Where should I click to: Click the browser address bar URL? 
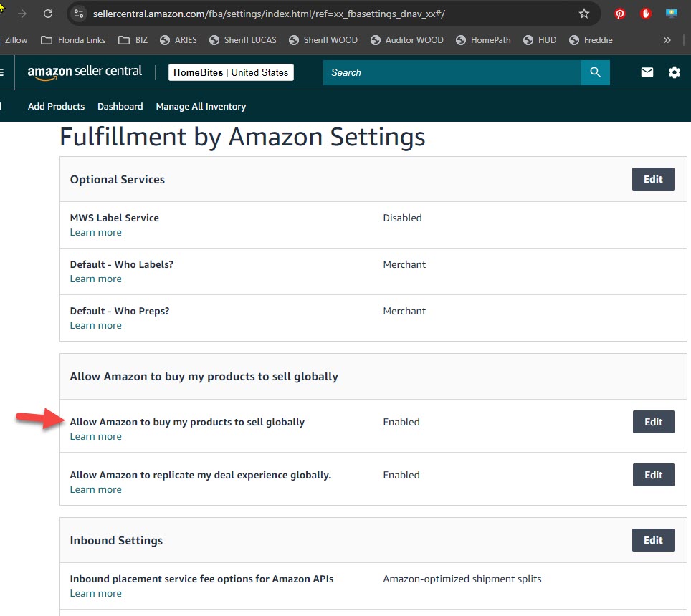[x=269, y=14]
